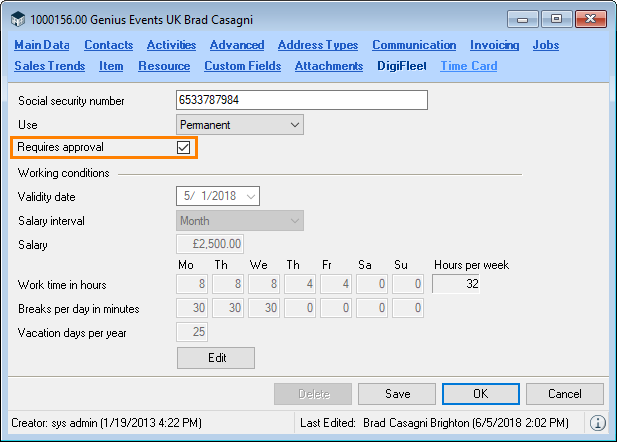Open the Contacts tab
Image resolution: width=617 pixels, height=442 pixels.
point(108,45)
